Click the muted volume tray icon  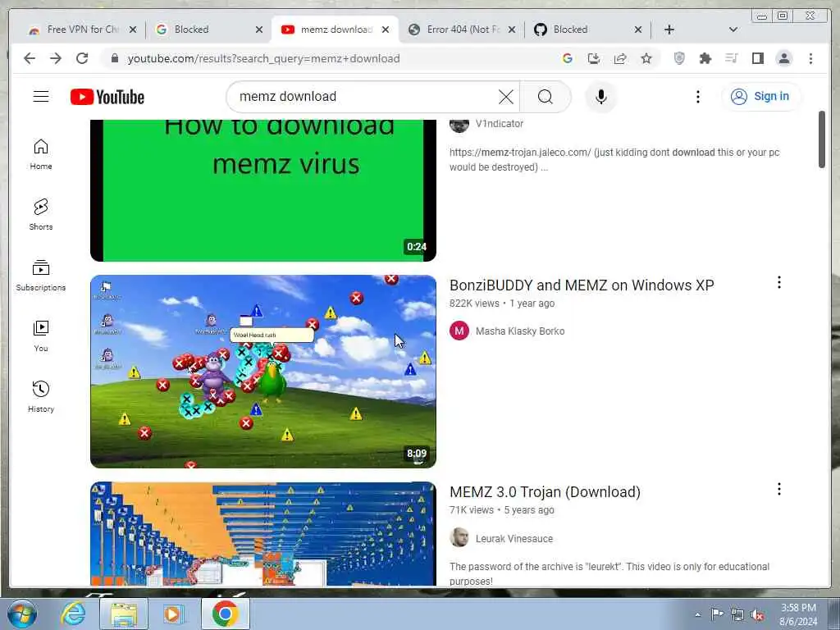pos(757,614)
